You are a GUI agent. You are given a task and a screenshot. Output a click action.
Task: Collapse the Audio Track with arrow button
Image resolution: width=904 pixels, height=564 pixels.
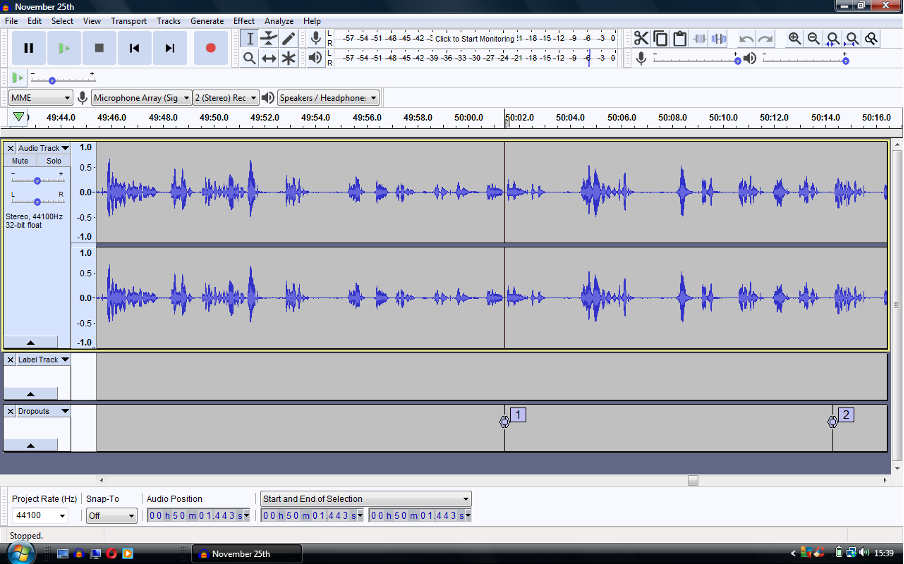coord(31,342)
